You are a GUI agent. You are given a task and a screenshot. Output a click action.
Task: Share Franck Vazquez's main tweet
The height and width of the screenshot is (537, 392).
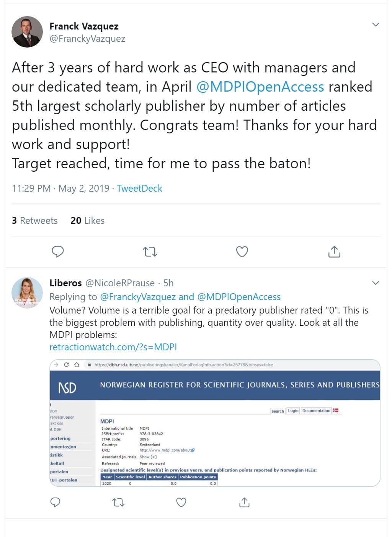334,251
